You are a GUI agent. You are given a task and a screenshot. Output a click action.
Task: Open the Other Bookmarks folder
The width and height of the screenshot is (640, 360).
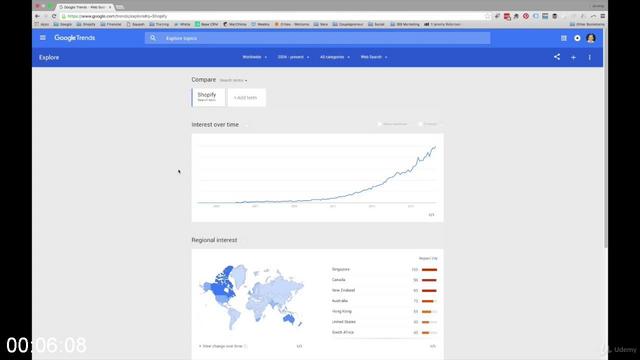pos(587,24)
